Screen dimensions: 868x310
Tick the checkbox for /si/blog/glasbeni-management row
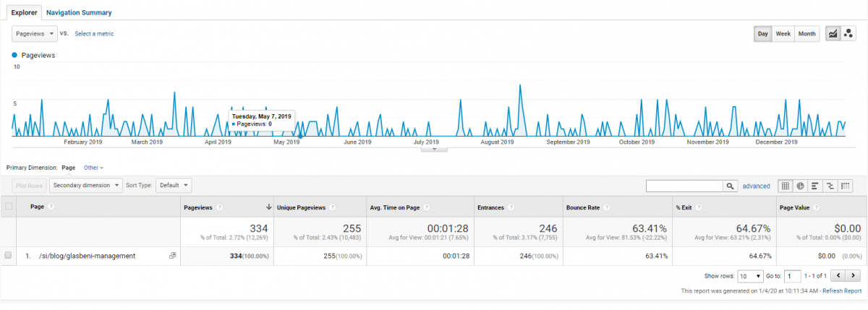tap(8, 256)
